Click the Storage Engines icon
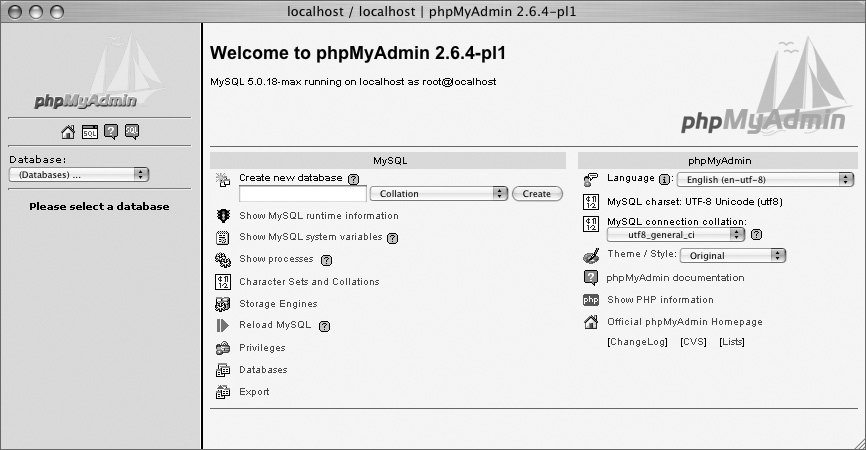Viewport: 866px width, 450px height. [x=223, y=304]
